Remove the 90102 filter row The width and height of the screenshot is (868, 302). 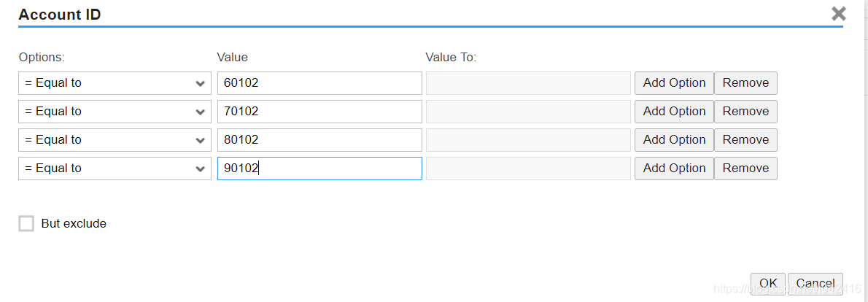pyautogui.click(x=745, y=169)
